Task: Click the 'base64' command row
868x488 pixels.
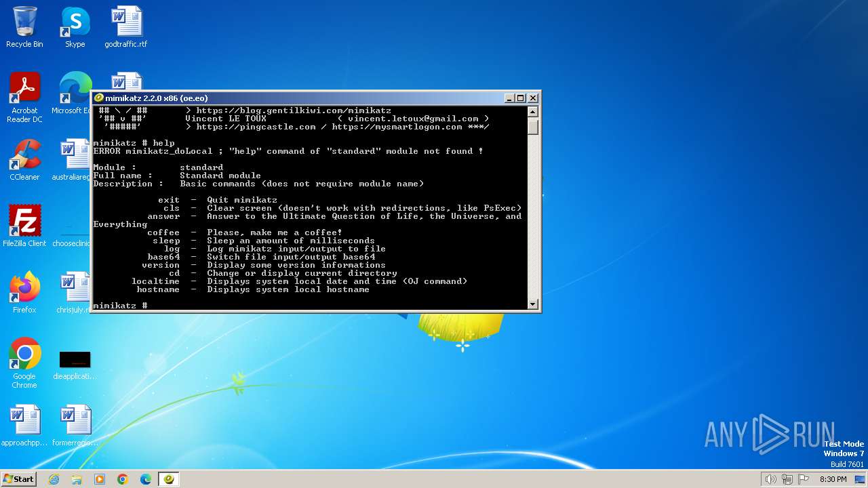Action: 261,257
